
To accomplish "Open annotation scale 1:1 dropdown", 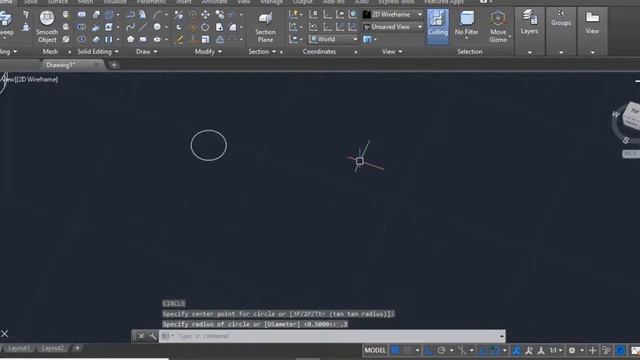I will click(555, 350).
